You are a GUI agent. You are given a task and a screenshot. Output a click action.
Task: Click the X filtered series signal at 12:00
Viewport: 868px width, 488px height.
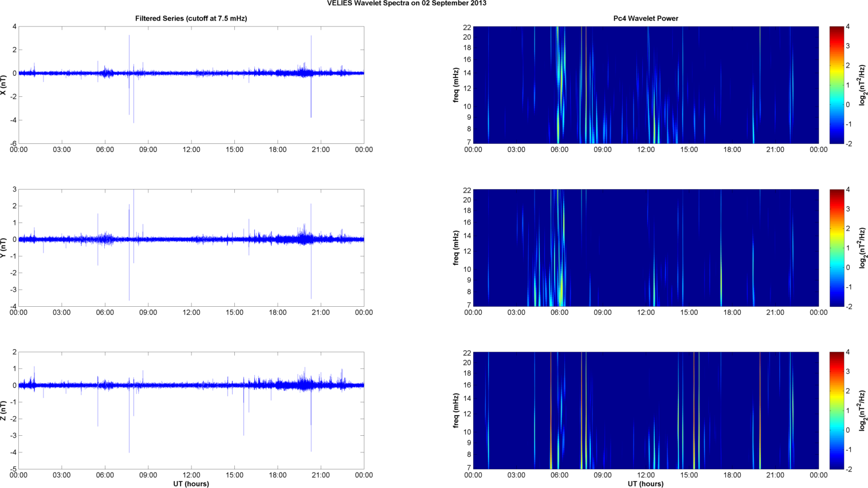click(191, 73)
